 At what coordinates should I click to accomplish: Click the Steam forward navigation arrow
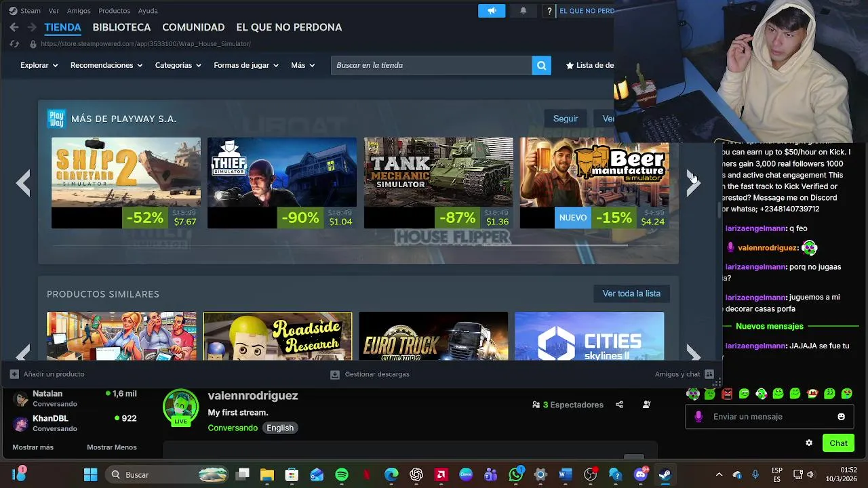pyautogui.click(x=32, y=27)
